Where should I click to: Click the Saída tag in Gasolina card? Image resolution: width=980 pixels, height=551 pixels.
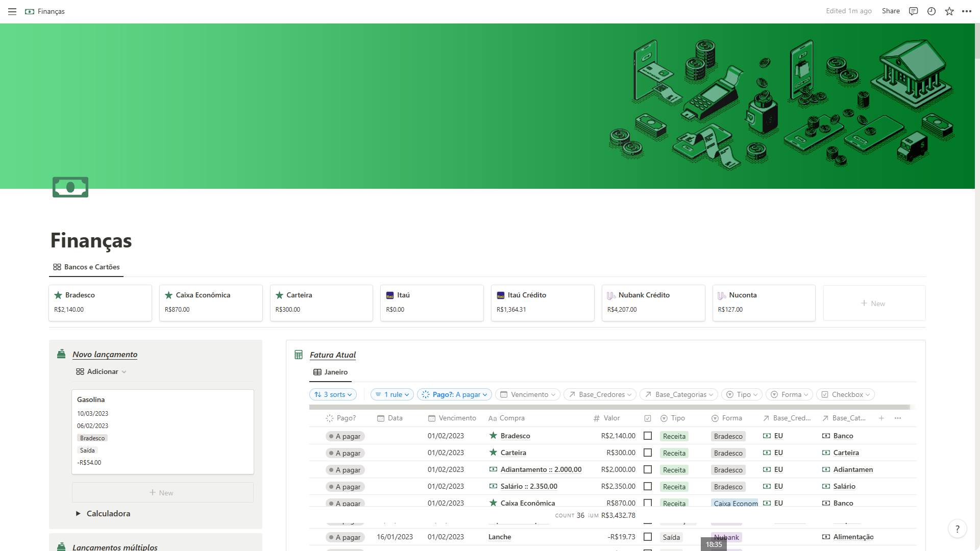[87, 450]
